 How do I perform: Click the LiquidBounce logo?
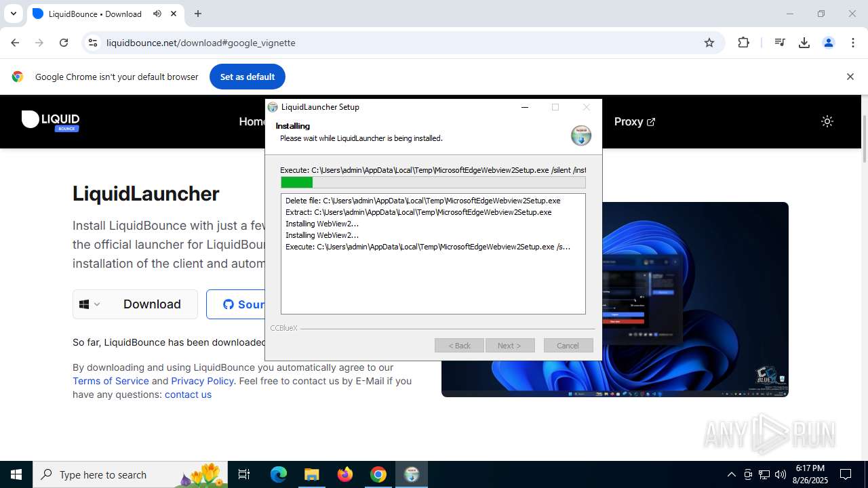(x=51, y=121)
